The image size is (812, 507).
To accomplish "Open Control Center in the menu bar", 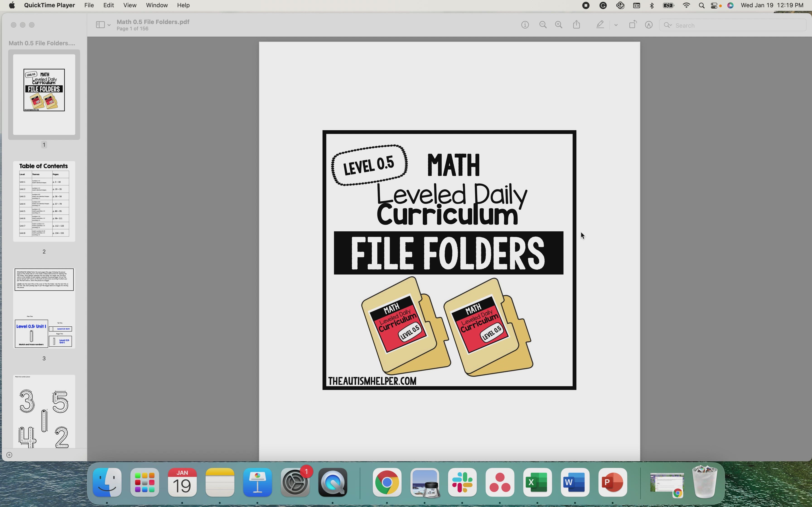I will [714, 5].
